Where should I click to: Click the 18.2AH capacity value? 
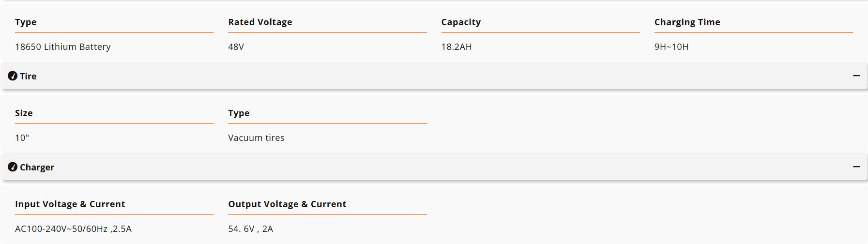(457, 47)
